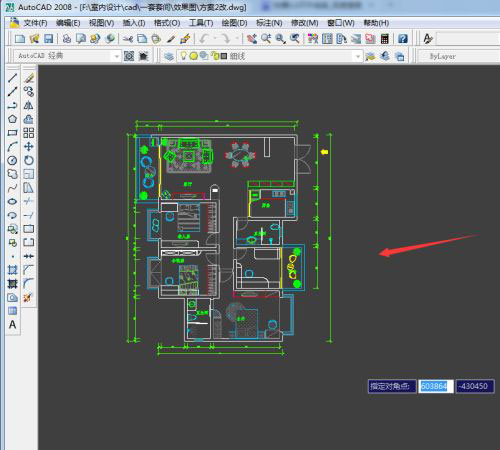Viewport: 500px width, 450px height.
Task: Select the Multiline Text tool
Action: click(x=12, y=324)
